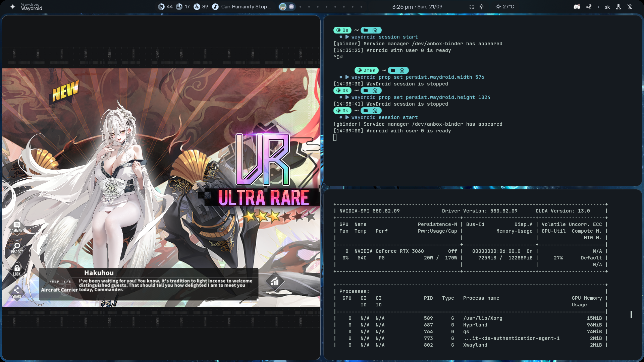Screen dimensions: 644x362
Task: Toggle the Lock icon for Hakuhou
Action: pos(17,270)
